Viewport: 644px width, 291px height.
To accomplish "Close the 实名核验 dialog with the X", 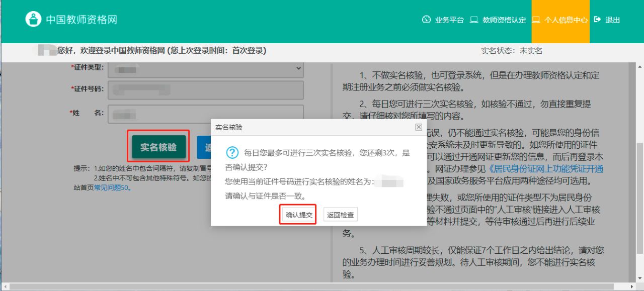I will point(418,127).
